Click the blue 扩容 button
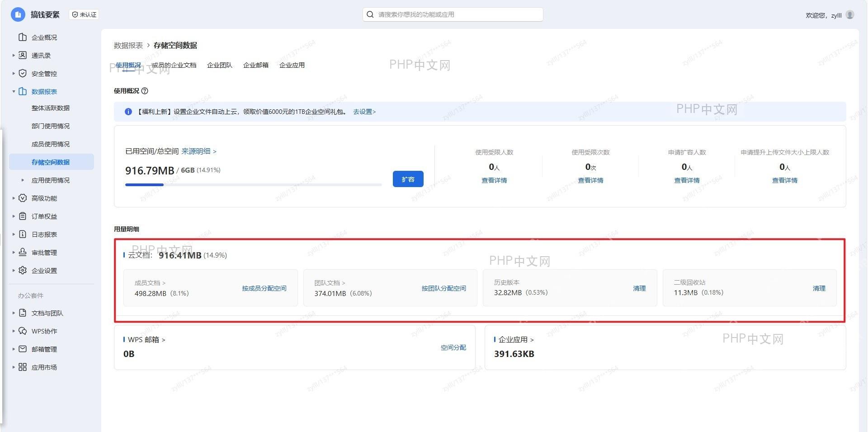The width and height of the screenshot is (868, 432). click(x=408, y=179)
